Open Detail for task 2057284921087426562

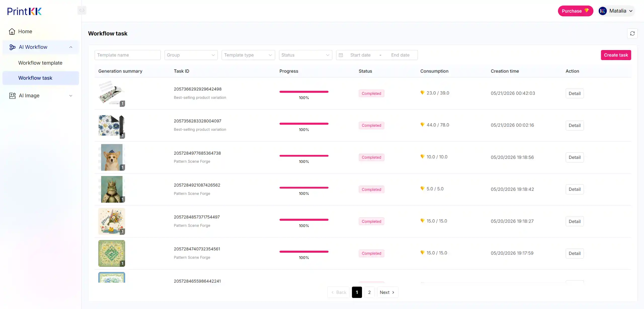pos(575,189)
